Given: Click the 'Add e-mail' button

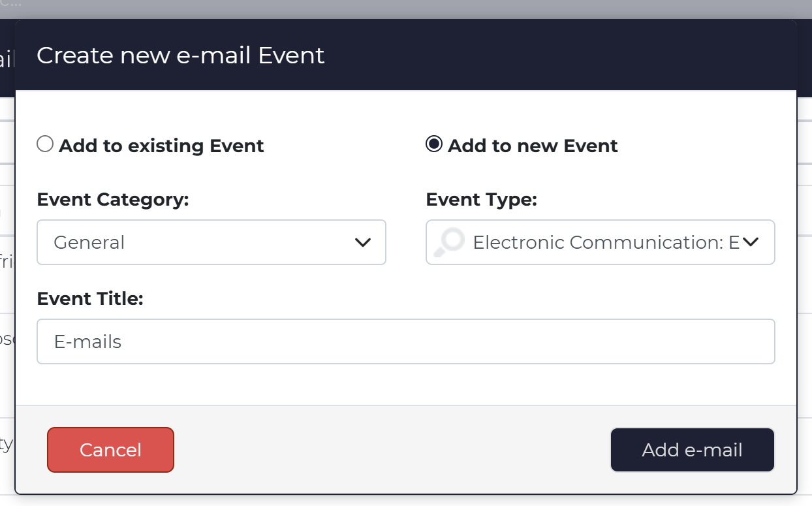Looking at the screenshot, I should 693,450.
